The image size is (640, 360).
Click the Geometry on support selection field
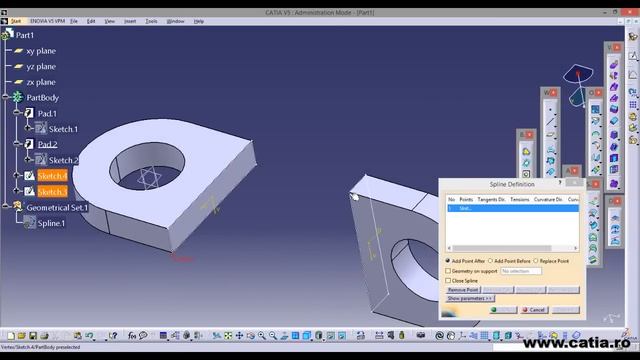coord(521,271)
